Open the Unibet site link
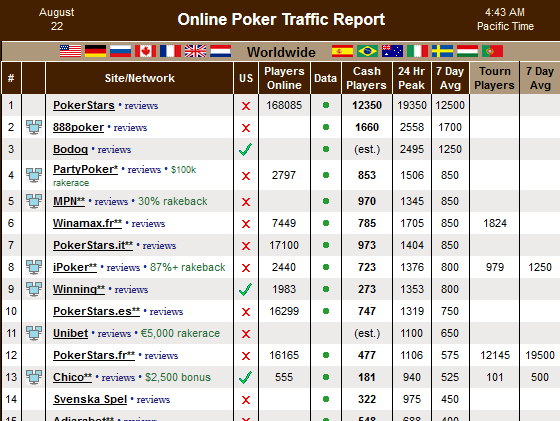 click(x=70, y=334)
